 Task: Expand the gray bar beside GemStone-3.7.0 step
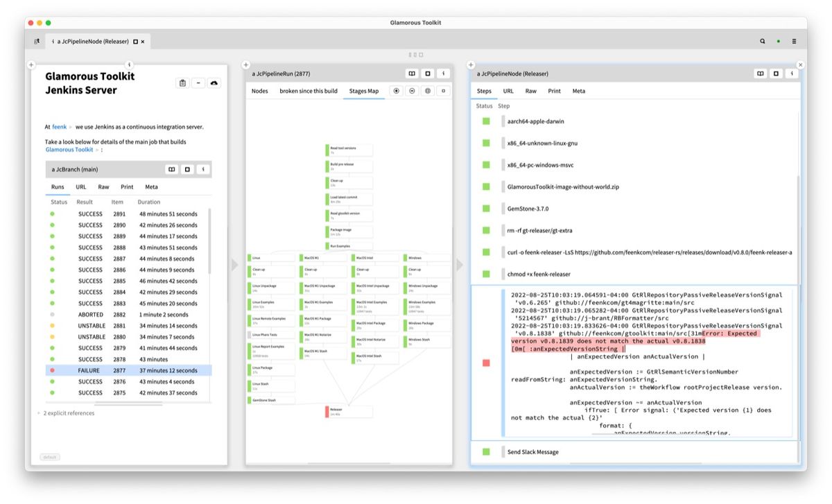point(502,209)
